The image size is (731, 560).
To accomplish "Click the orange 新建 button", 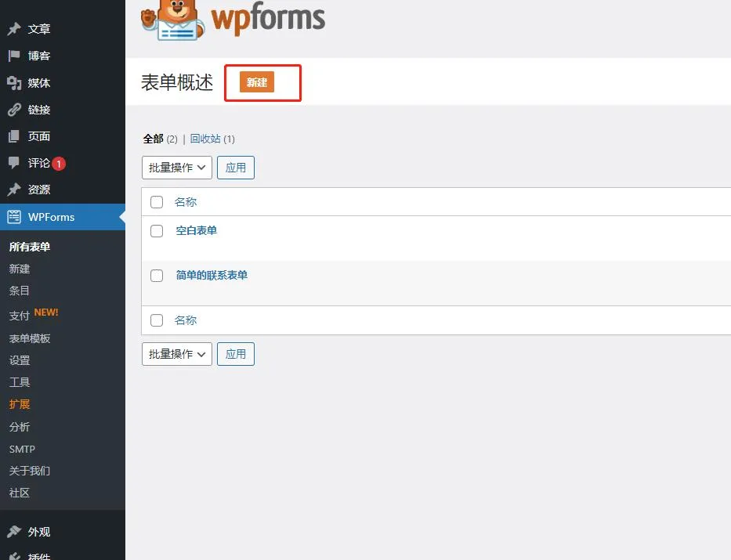I will (x=257, y=83).
